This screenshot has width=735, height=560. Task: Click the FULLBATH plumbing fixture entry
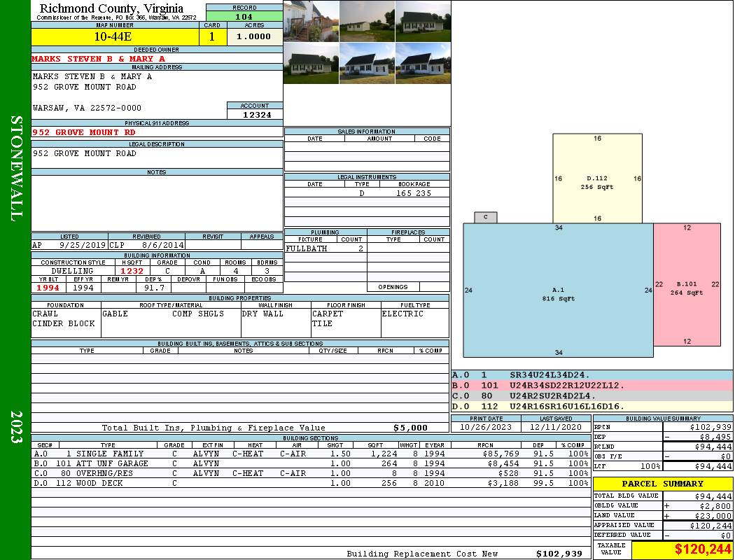[x=307, y=248]
